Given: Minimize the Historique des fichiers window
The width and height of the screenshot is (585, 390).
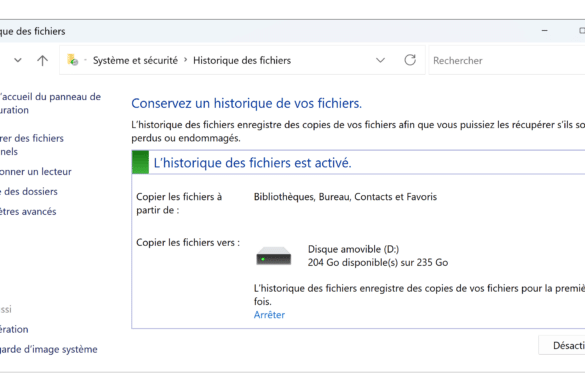Looking at the screenshot, I should point(544,31).
